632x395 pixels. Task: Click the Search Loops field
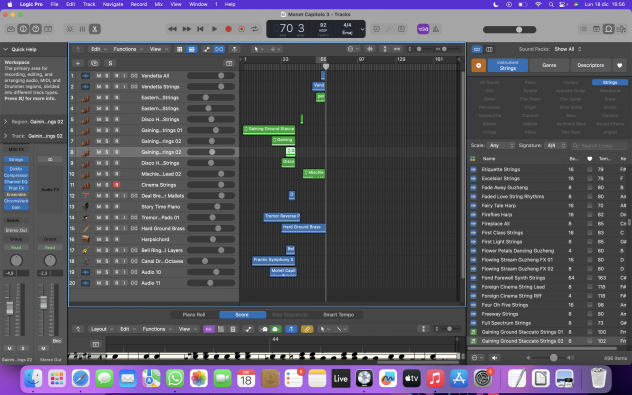pyautogui.click(x=599, y=146)
